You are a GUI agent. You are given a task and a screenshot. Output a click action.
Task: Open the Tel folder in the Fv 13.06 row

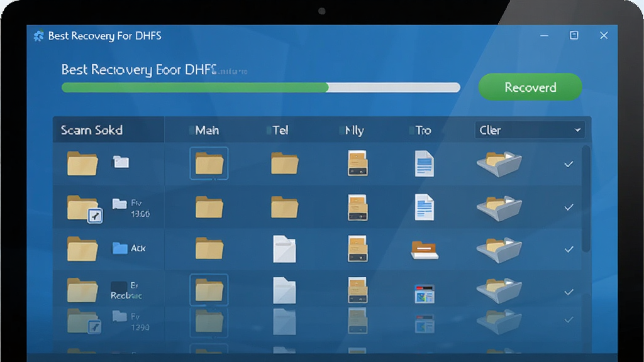click(285, 207)
